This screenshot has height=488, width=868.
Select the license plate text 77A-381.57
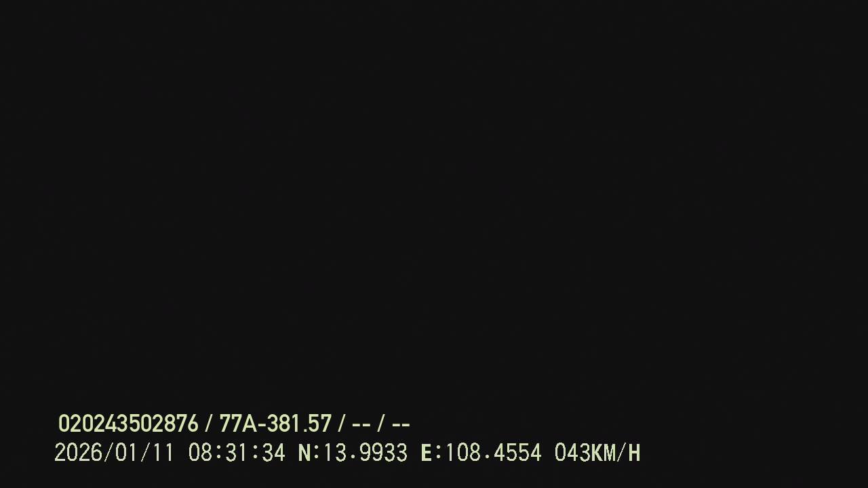(275, 424)
